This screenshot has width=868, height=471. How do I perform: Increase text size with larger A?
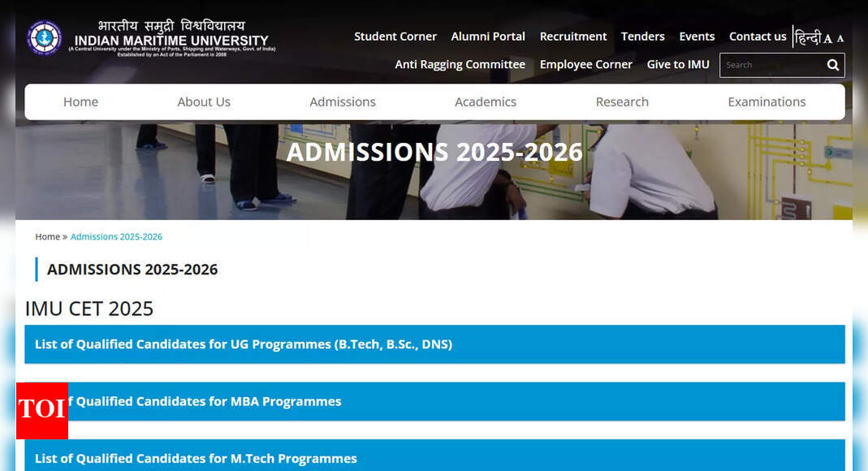[827, 39]
